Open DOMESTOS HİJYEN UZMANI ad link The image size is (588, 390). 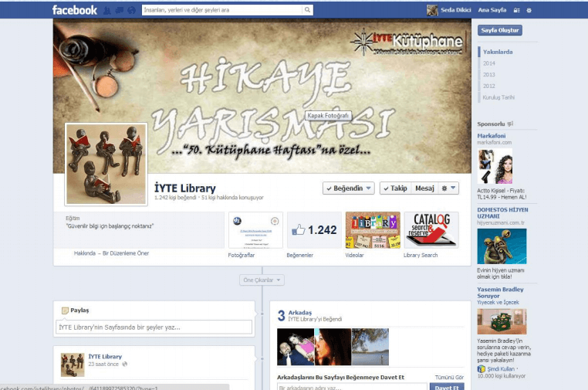coord(502,213)
